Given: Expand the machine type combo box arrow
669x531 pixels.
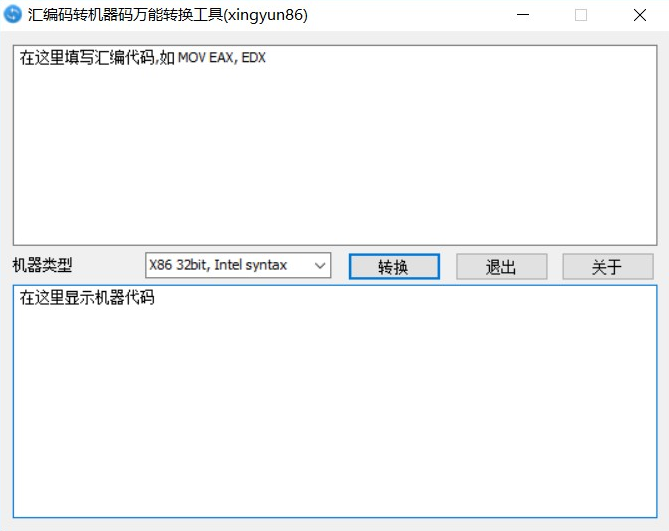Looking at the screenshot, I should click(x=320, y=265).
